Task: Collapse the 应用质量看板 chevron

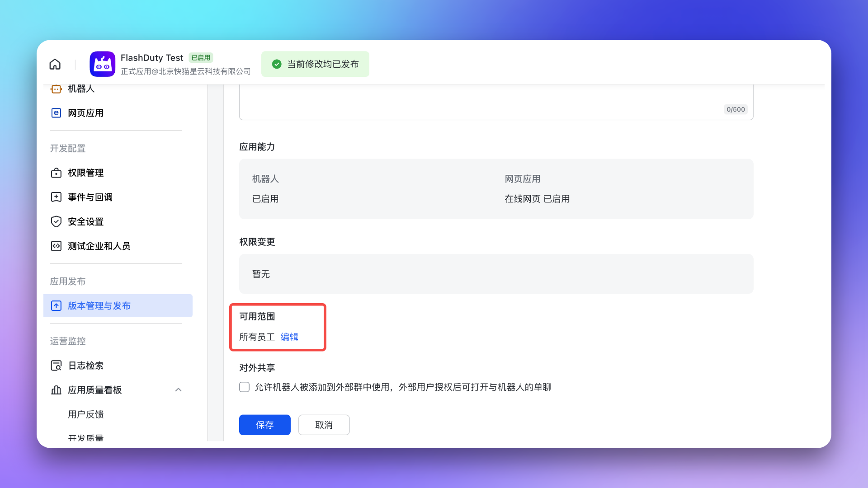Action: point(179,390)
